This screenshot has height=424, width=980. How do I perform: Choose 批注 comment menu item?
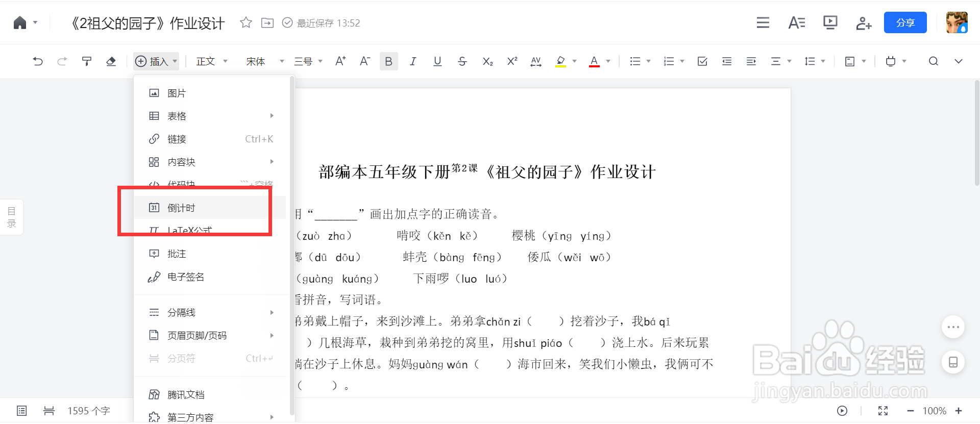(210, 254)
